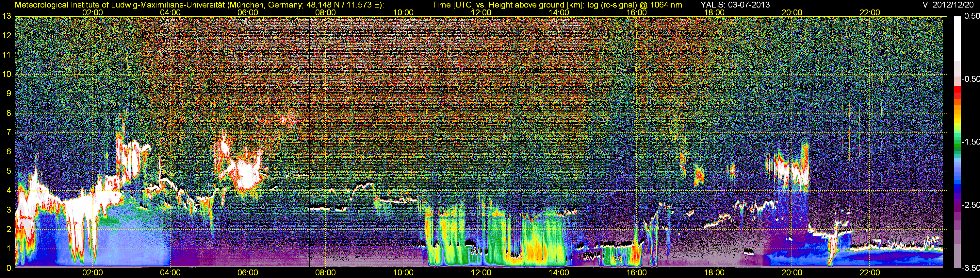
Task: Click the 6 km height axis label
Action: [x=9, y=152]
